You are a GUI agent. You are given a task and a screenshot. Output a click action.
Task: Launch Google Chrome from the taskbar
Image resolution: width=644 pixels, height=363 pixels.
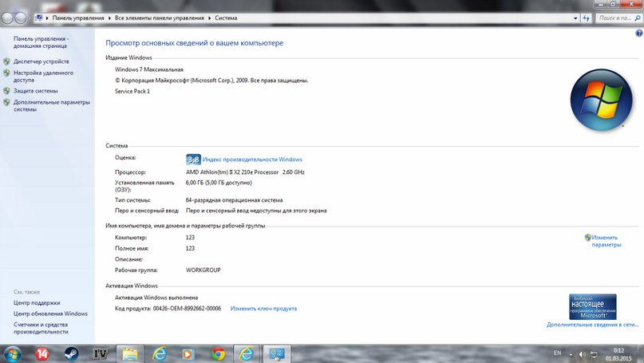(x=218, y=354)
